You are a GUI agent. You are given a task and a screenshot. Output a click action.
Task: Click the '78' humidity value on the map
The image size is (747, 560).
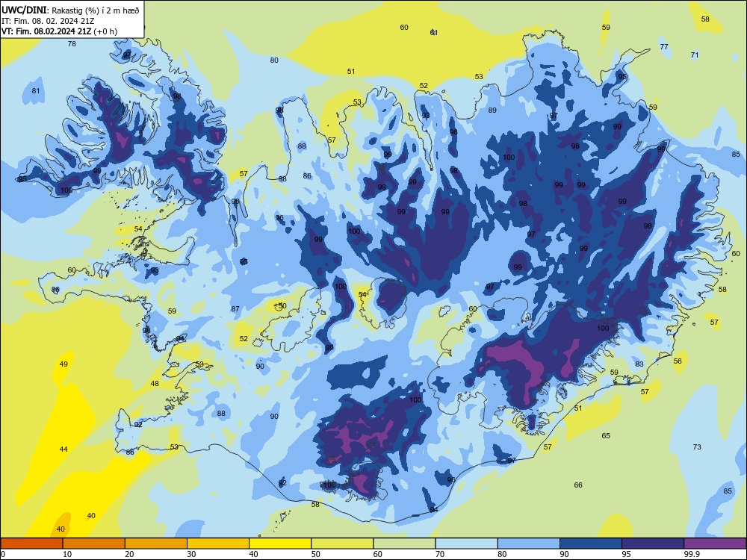click(72, 44)
